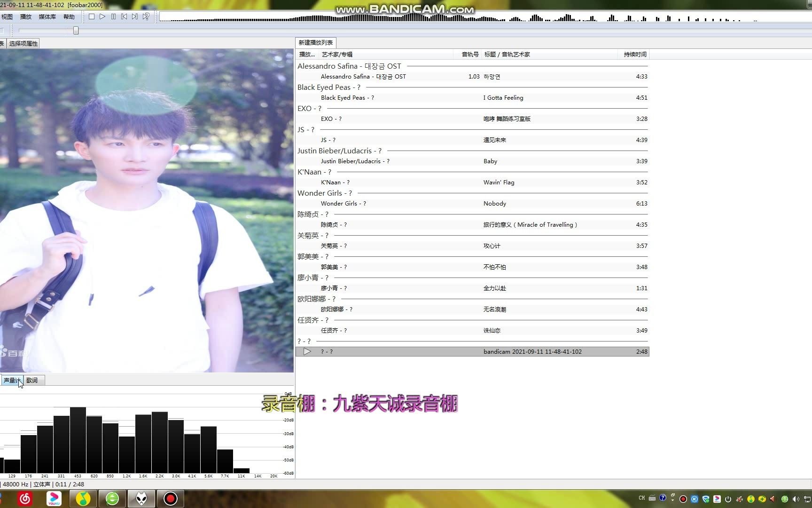Select the 攻心计 track
Viewport: 812px width, 508px height.
point(472,246)
